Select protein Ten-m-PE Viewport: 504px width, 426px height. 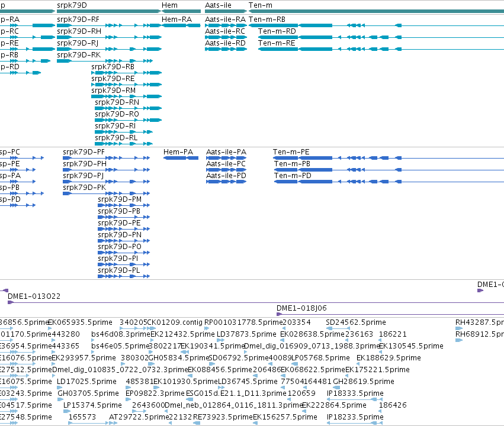pos(291,152)
